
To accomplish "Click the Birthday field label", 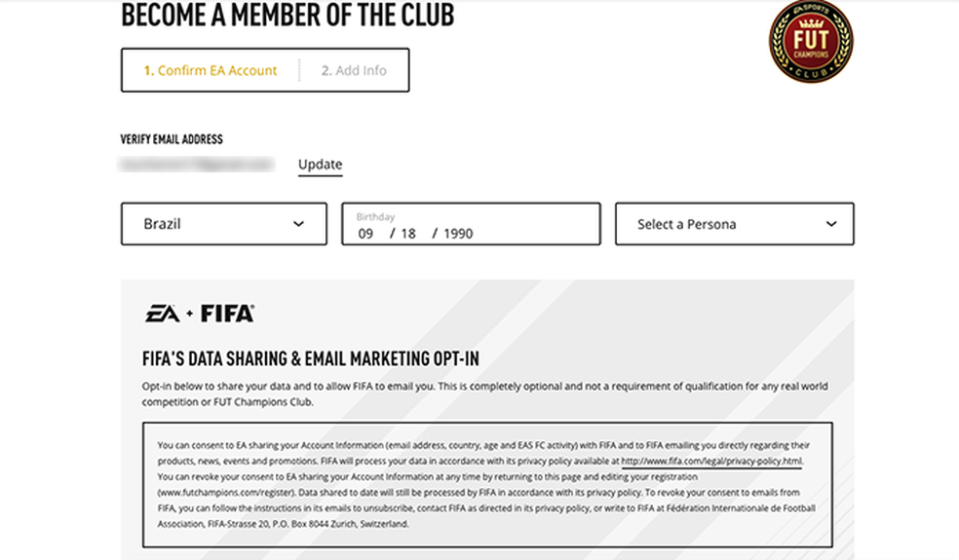I will (375, 217).
